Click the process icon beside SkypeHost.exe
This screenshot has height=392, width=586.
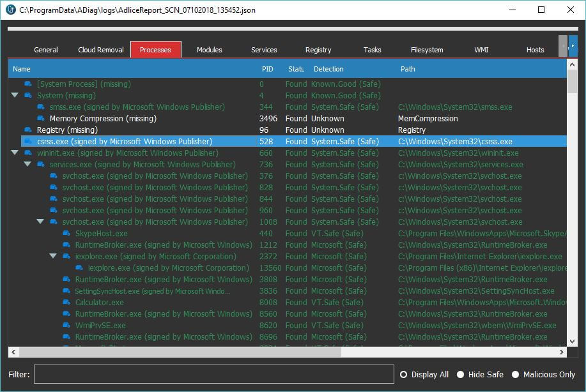[x=66, y=234]
